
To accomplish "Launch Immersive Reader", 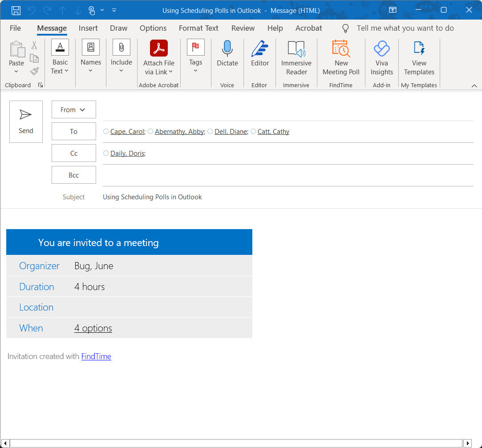I will pyautogui.click(x=296, y=58).
